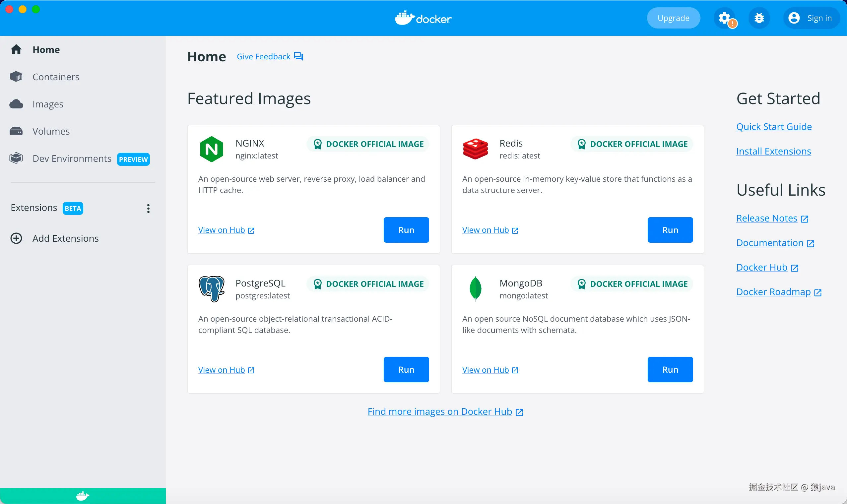The height and width of the screenshot is (504, 847).
Task: View NGINX image on Hub
Action: 226,230
